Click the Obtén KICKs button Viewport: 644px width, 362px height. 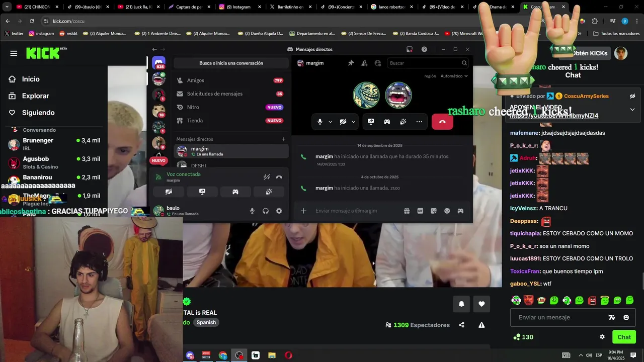(x=585, y=53)
